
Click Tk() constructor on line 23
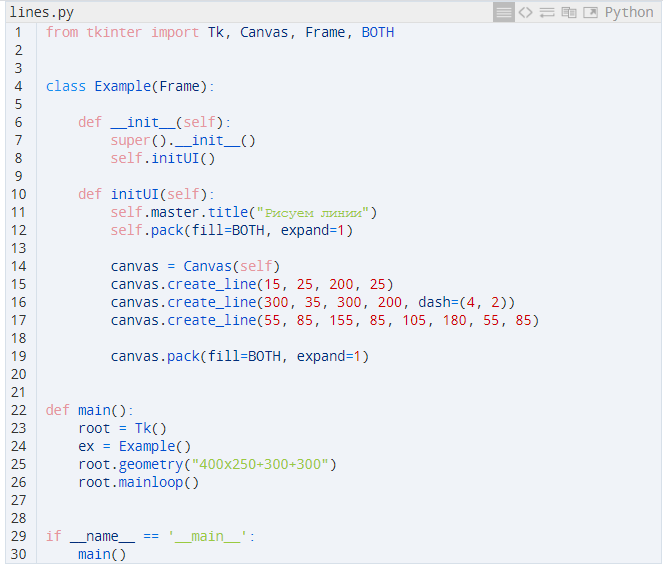[151, 428]
